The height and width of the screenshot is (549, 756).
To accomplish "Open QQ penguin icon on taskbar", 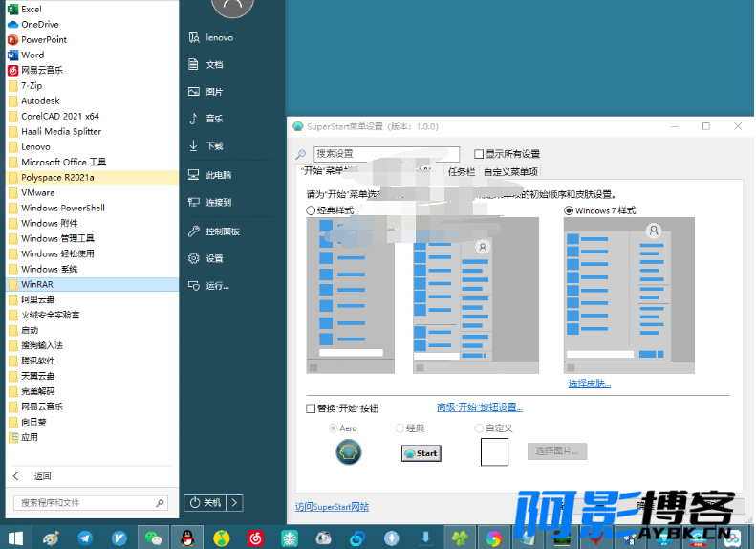I will pyautogui.click(x=187, y=538).
